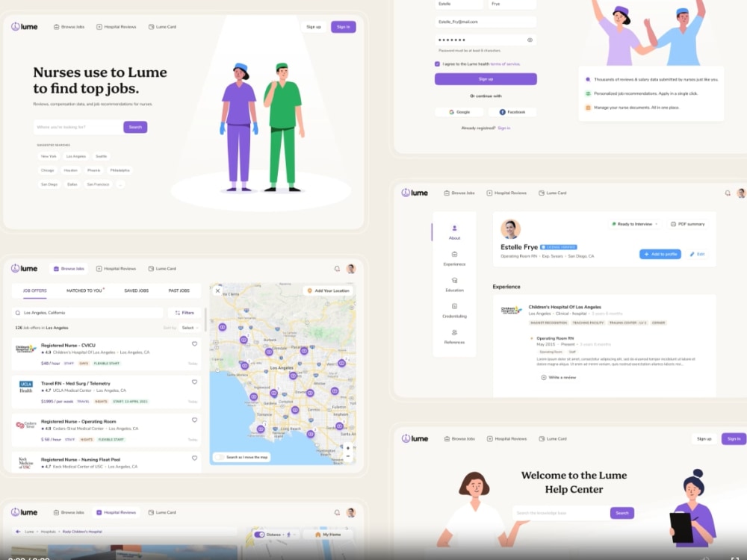Image resolution: width=747 pixels, height=560 pixels.
Task: Click the purple Search button on home page
Action: tap(135, 127)
